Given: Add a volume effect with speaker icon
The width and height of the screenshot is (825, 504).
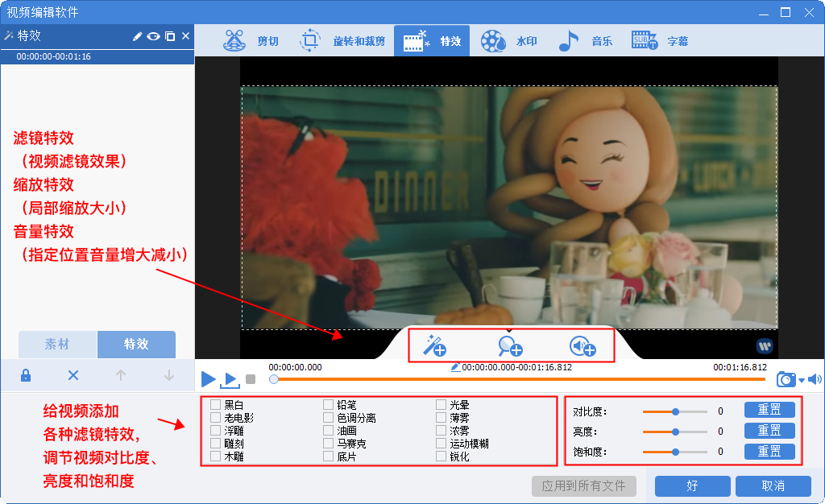Looking at the screenshot, I should click(582, 346).
